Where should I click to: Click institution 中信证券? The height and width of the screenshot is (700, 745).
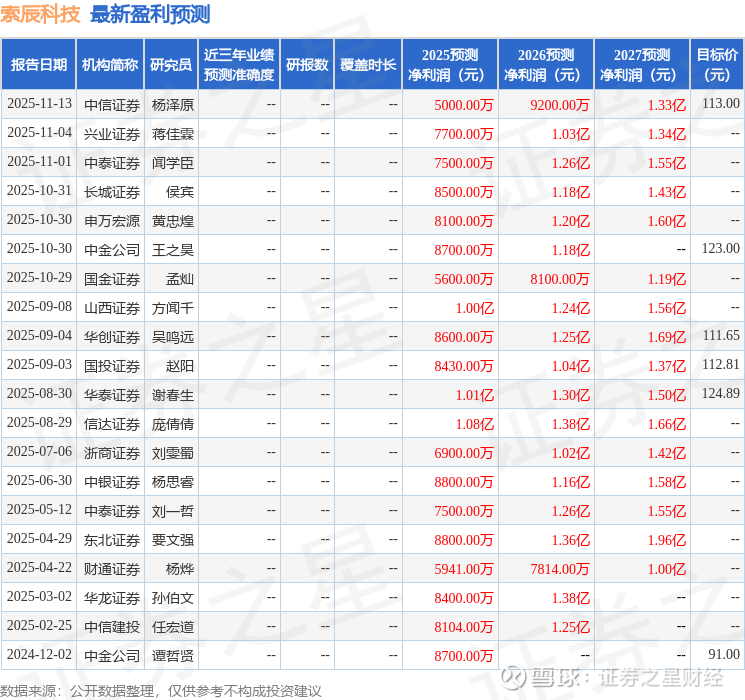tap(112, 105)
